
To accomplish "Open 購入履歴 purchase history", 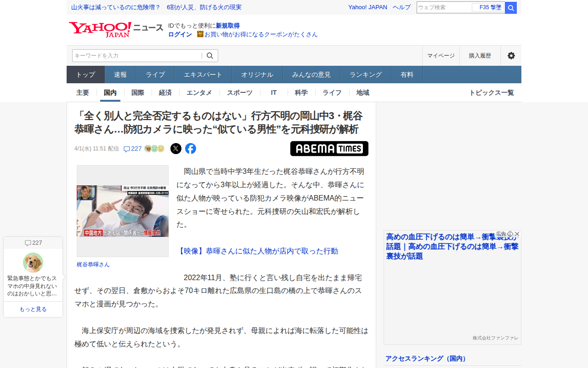I will click(x=480, y=56).
